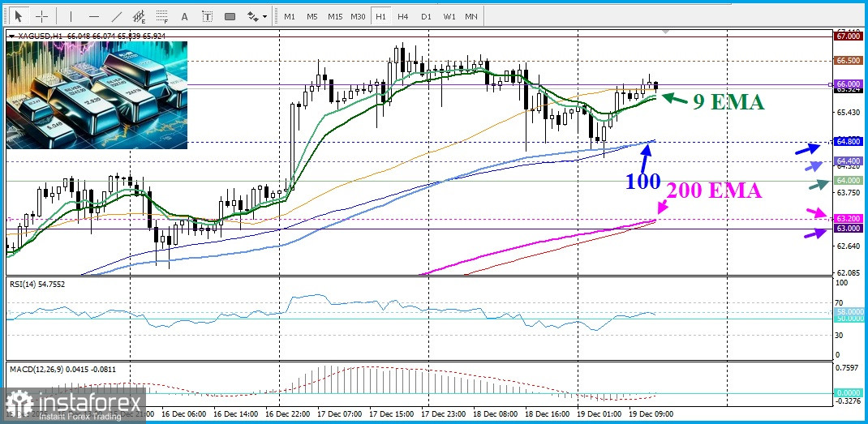Click the 17 Dec 23:00 time label
This screenshot has height=424, width=868.
point(444,414)
